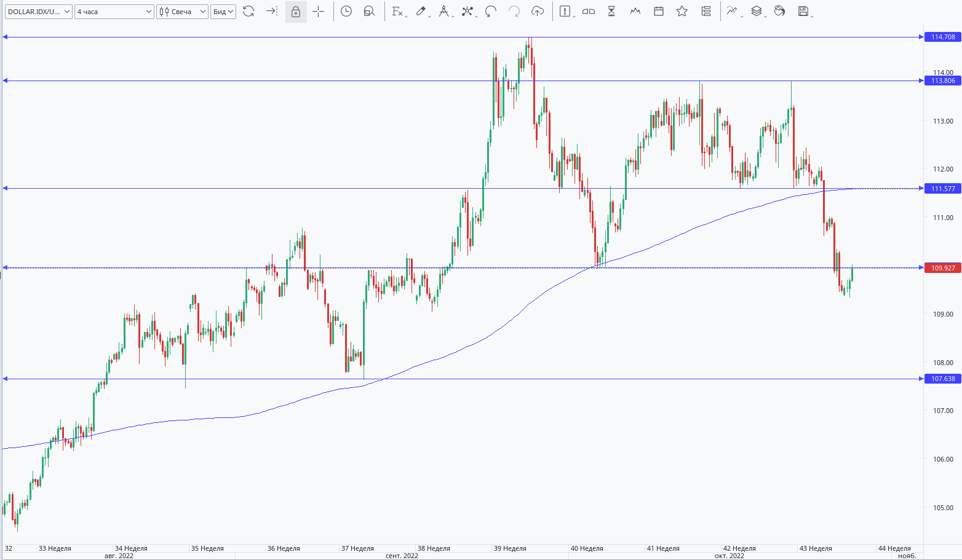Open the Свеча chart type dropdown
The image size is (962, 560).
(x=182, y=12)
